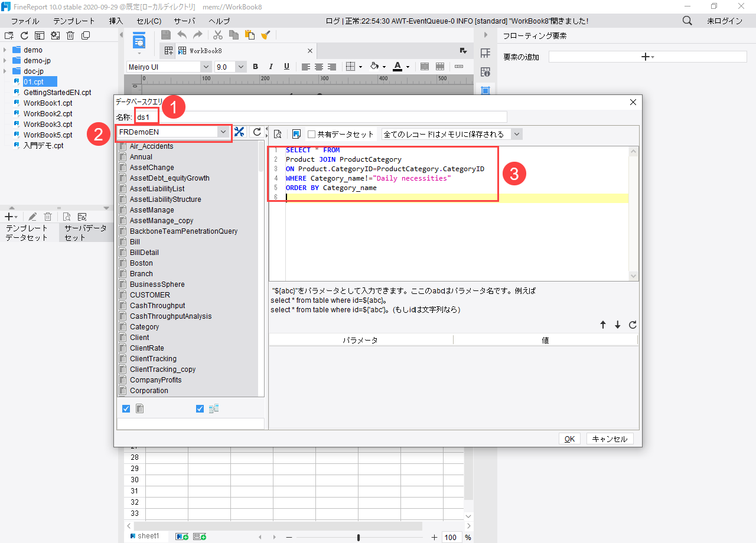Move parameter up with the up arrow

603,325
